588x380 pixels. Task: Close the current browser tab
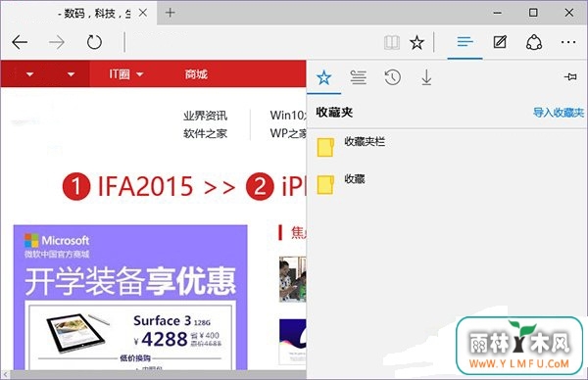142,13
